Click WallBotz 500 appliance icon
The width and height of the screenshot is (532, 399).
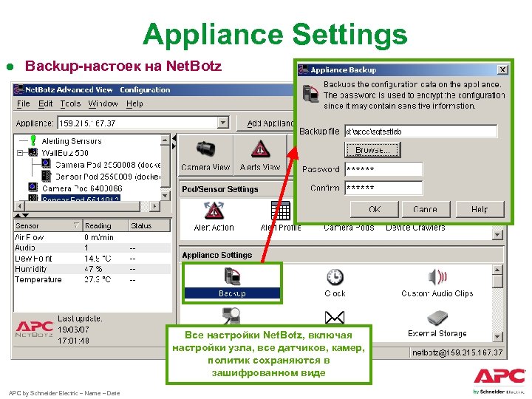coord(33,152)
